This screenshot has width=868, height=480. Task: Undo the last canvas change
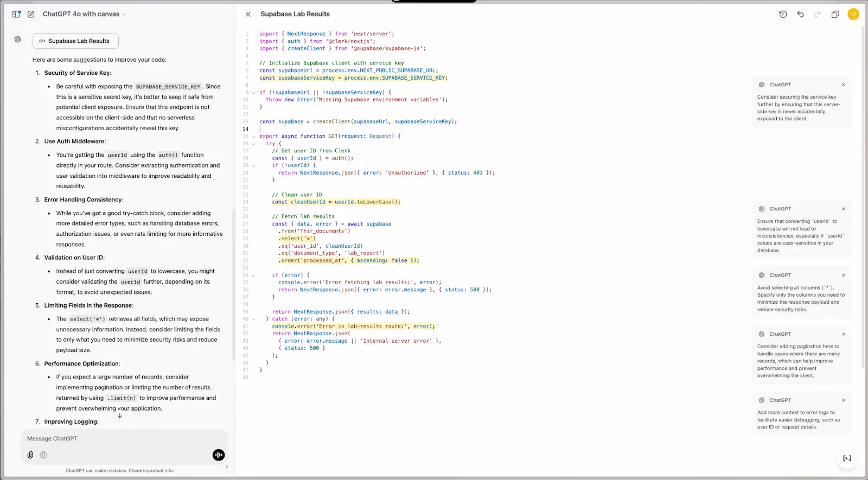(x=800, y=14)
